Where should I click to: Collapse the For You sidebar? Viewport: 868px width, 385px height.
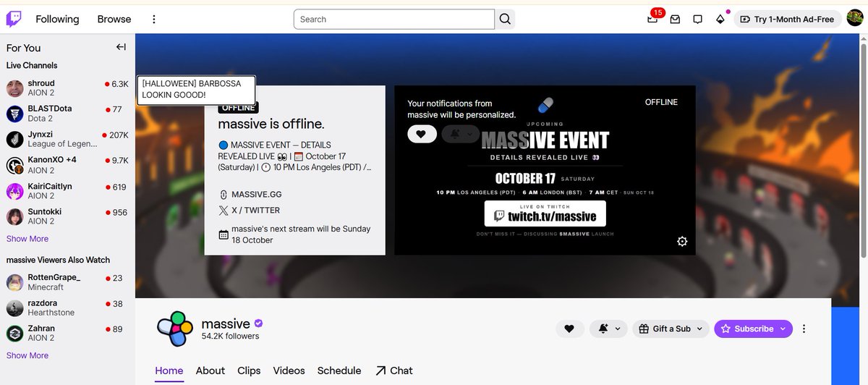[x=121, y=47]
